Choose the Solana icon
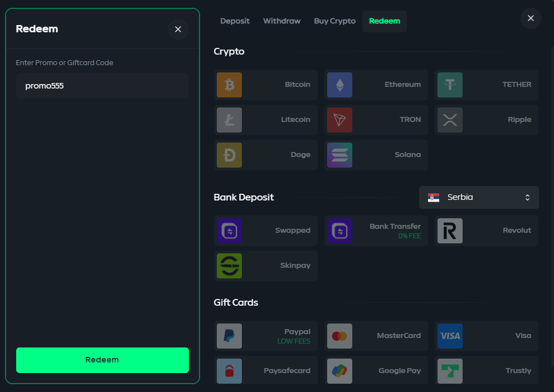The width and height of the screenshot is (554, 392). click(x=339, y=155)
